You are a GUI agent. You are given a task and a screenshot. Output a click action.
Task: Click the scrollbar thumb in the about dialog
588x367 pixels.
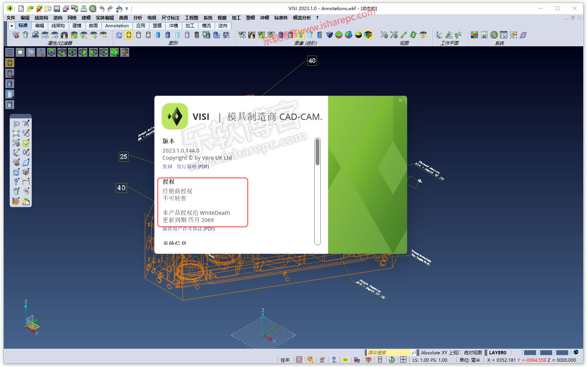click(x=317, y=152)
